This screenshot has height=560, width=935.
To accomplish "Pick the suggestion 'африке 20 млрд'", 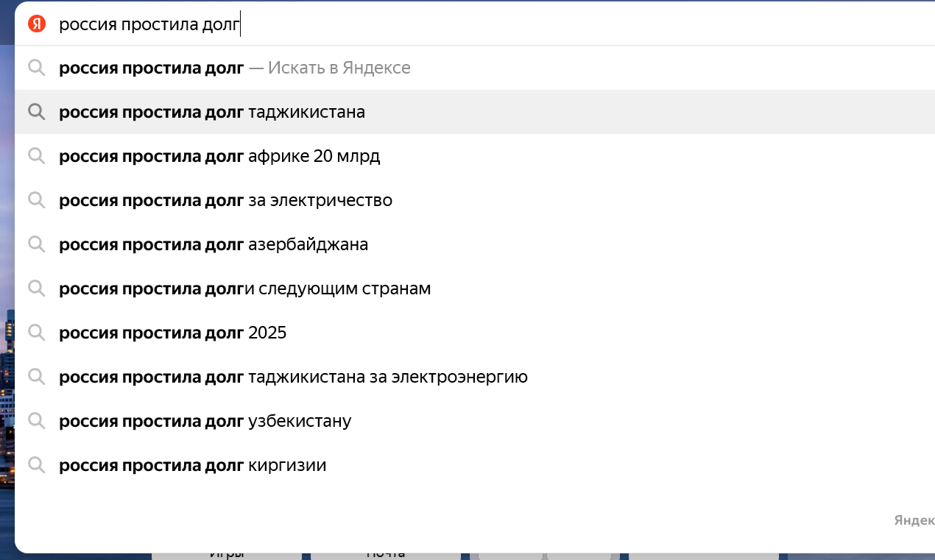I will click(x=475, y=156).
